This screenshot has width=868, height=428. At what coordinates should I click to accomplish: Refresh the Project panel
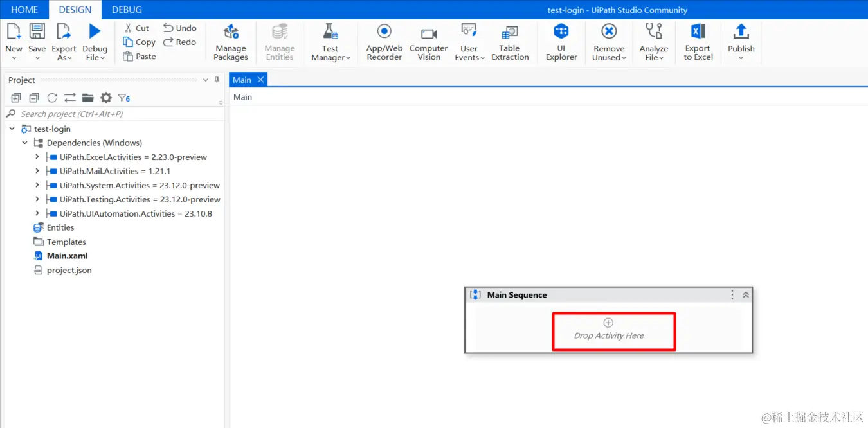pyautogui.click(x=52, y=98)
